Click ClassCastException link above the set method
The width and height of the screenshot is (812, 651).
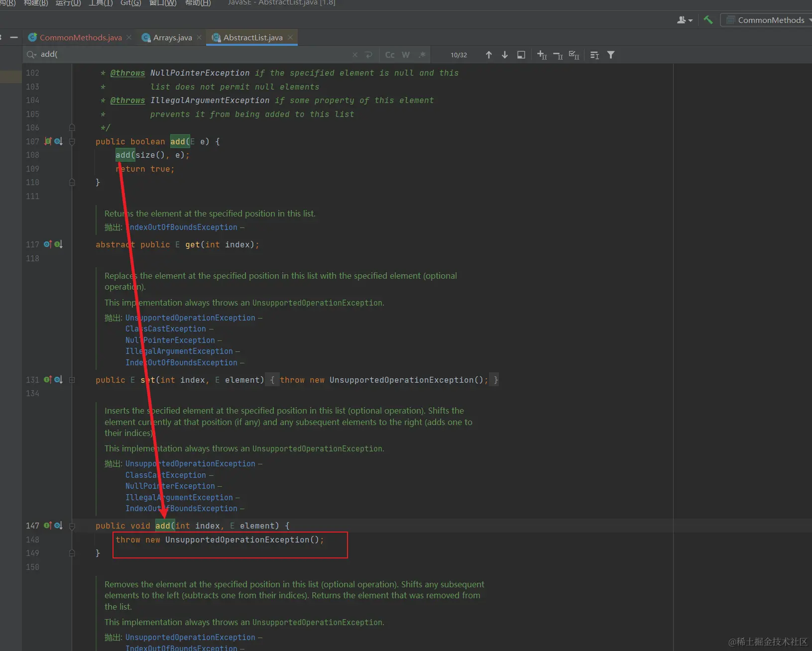[166, 329]
